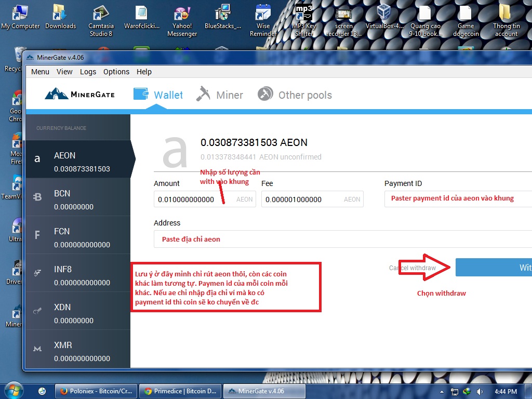This screenshot has height=399, width=532.
Task: Open the Options menu
Action: pyautogui.click(x=116, y=72)
